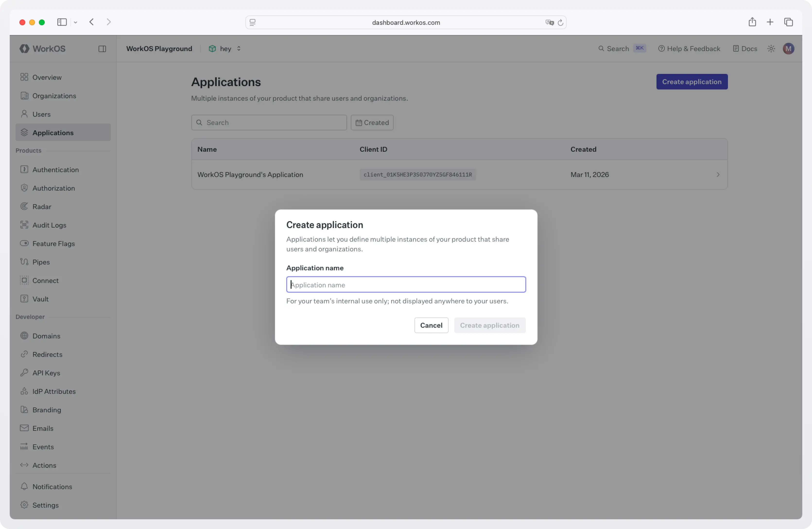Open Authorization product page
Image resolution: width=812 pixels, height=529 pixels.
(63, 188)
